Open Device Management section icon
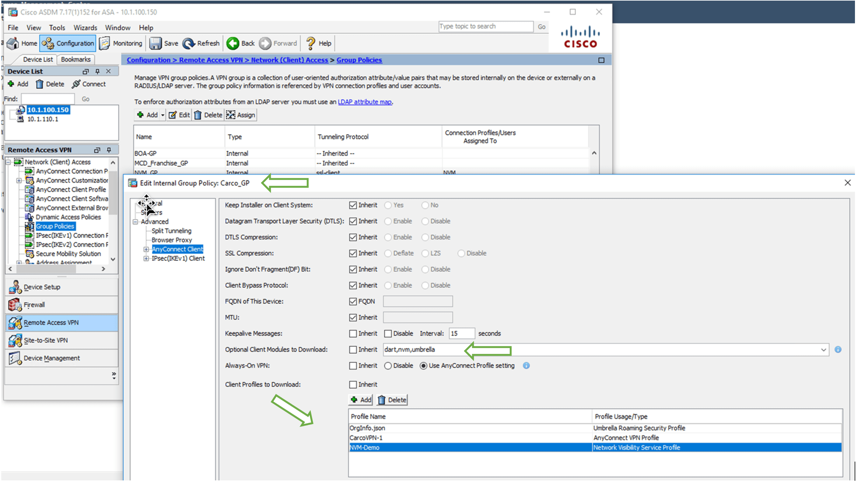This screenshot has width=868, height=496. tap(15, 358)
